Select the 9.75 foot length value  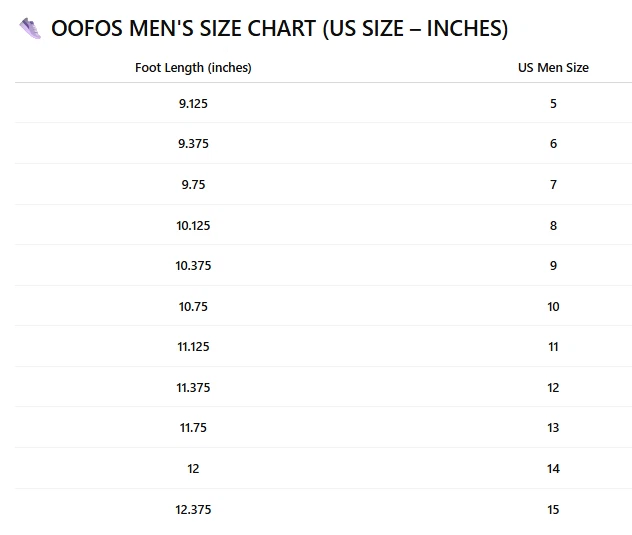193,185
